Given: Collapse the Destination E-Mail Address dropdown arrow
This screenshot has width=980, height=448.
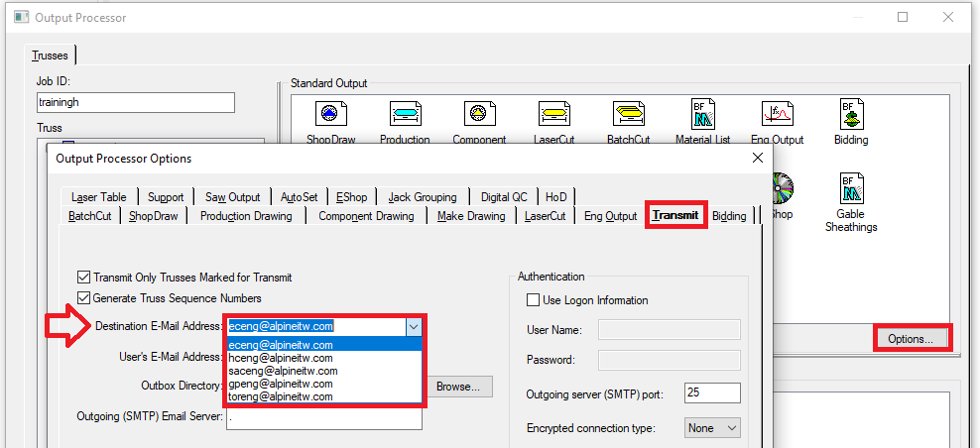Looking at the screenshot, I should click(x=415, y=326).
